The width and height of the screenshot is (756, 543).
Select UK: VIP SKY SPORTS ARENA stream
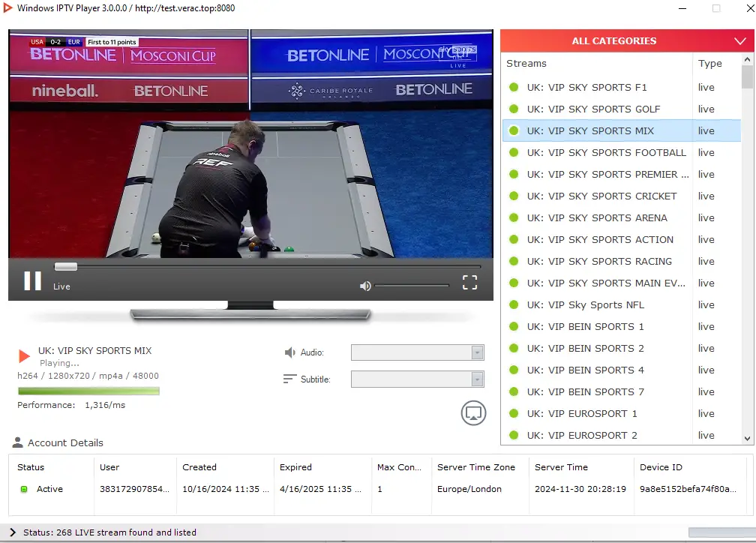tap(622, 217)
